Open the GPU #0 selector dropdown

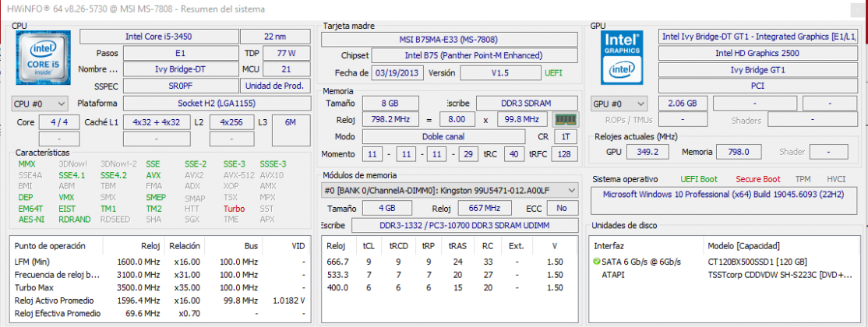click(619, 104)
